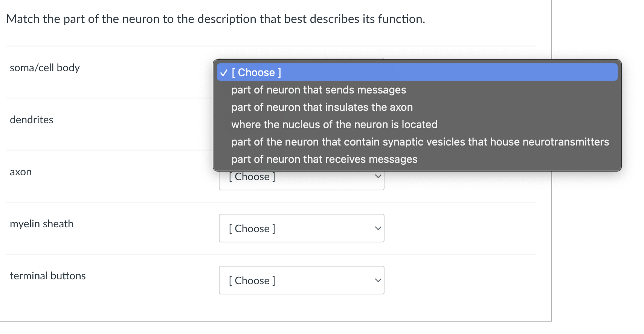Open the myelin sheath answer dropdown
This screenshot has width=644, height=334.
point(301,228)
